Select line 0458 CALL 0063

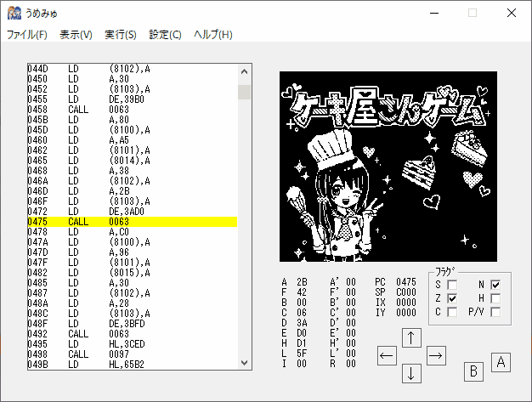[x=133, y=110]
